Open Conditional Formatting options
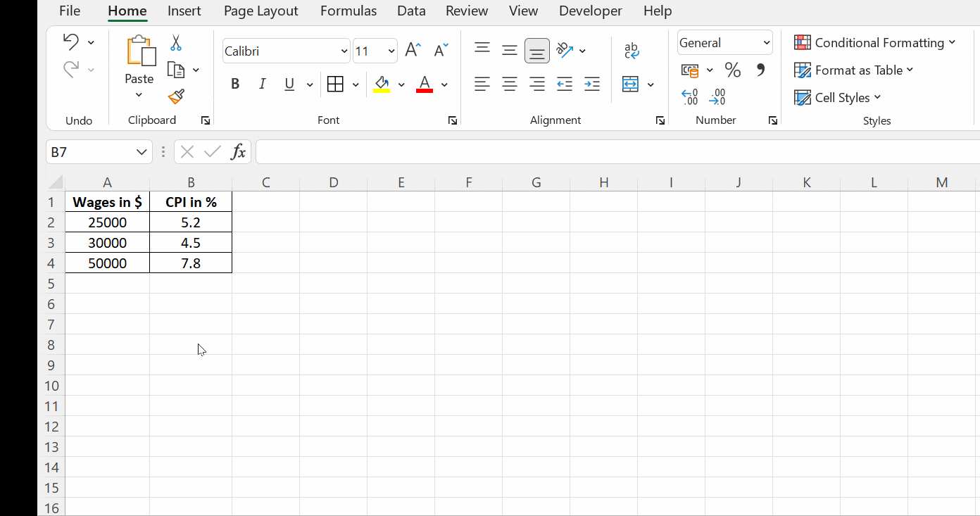The height and width of the screenshot is (516, 980). pos(876,42)
